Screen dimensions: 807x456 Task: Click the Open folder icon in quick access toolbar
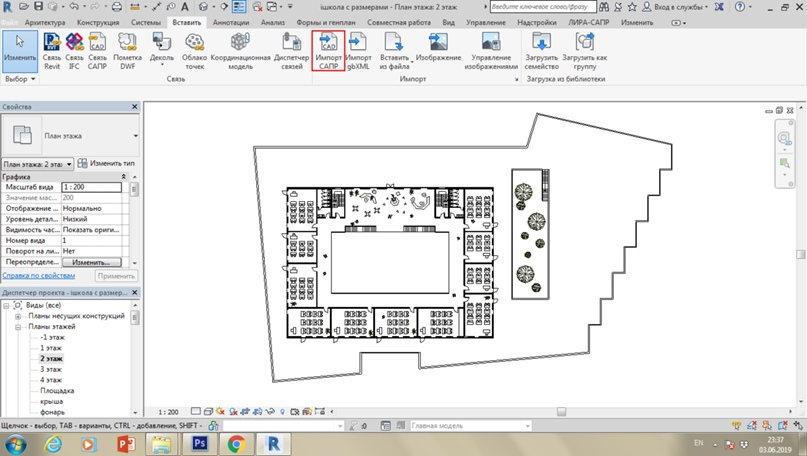pyautogui.click(x=24, y=7)
